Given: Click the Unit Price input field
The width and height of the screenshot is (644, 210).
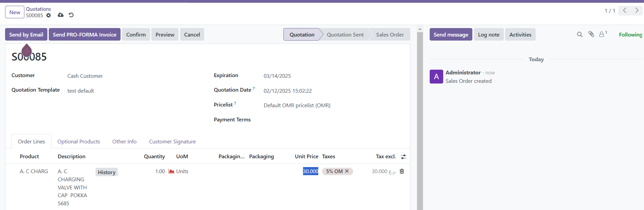Looking at the screenshot, I should coord(310,171).
